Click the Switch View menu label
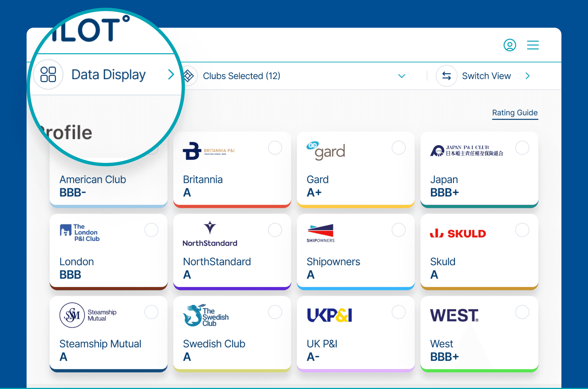This screenshot has width=588, height=389. point(486,76)
